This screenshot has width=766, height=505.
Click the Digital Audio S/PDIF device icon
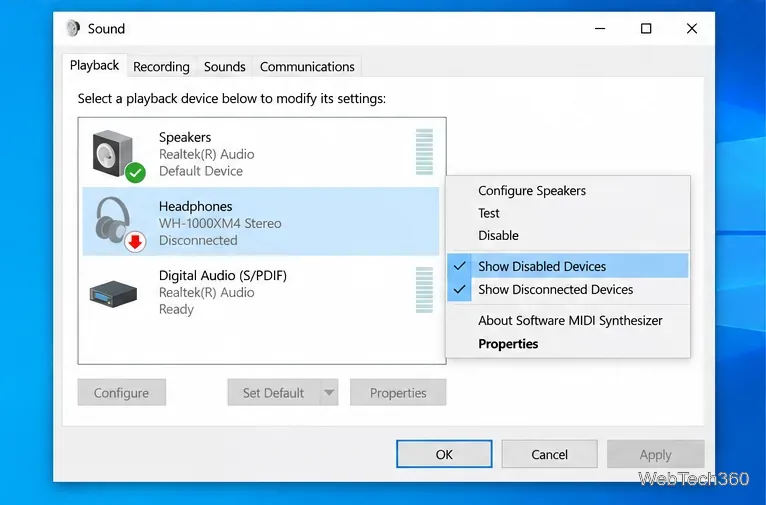113,294
